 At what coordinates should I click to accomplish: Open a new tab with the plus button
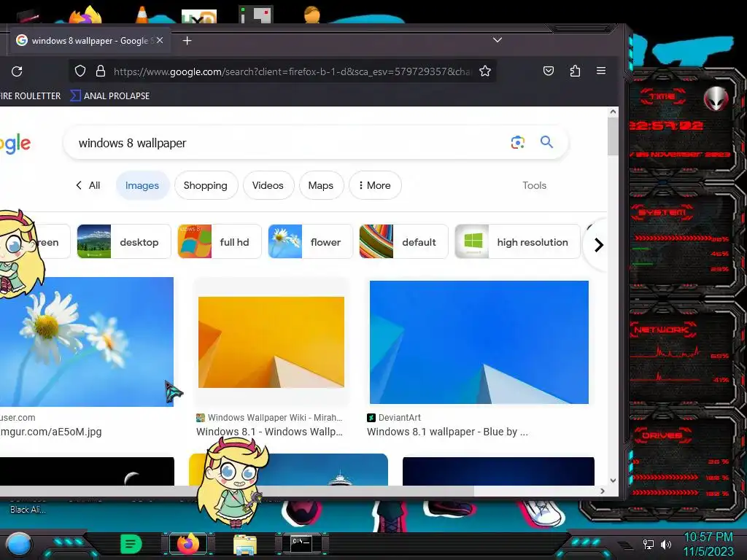point(187,41)
